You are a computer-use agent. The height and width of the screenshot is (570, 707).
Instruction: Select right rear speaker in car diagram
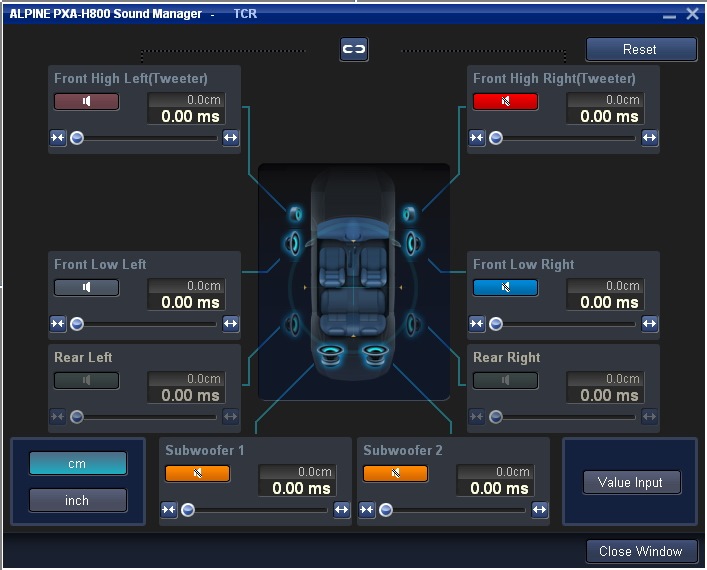click(413, 324)
